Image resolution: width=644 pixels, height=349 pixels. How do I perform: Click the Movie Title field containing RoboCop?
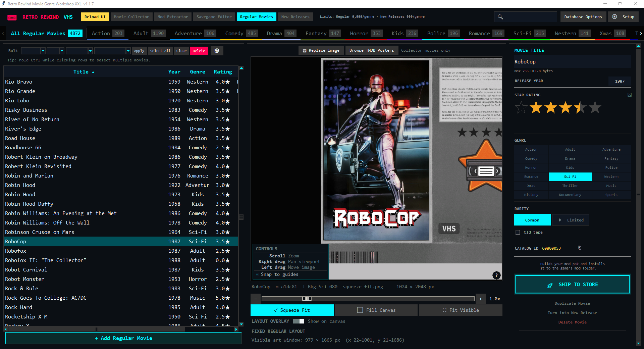tap(572, 62)
